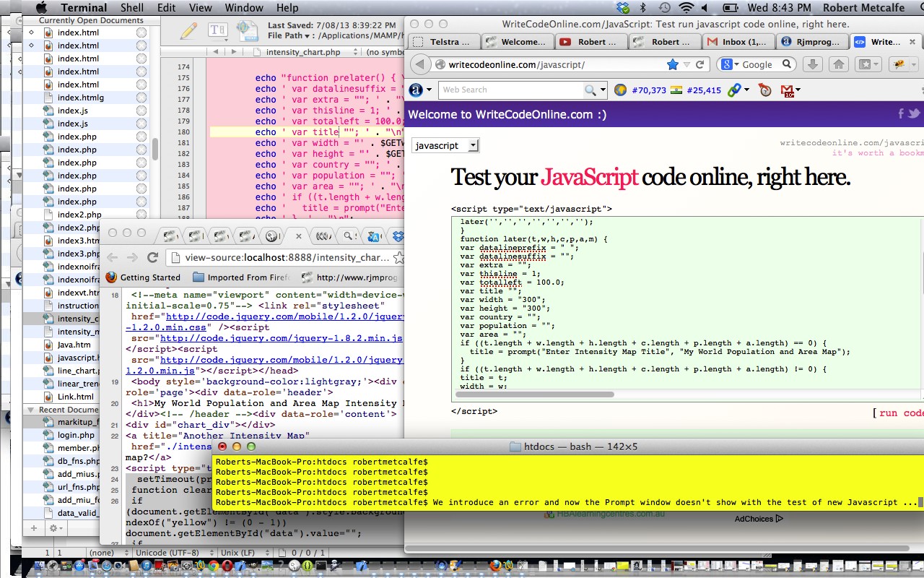Screen dimensions: 924x578
Task: Click Firefox home button
Action: tap(839, 64)
